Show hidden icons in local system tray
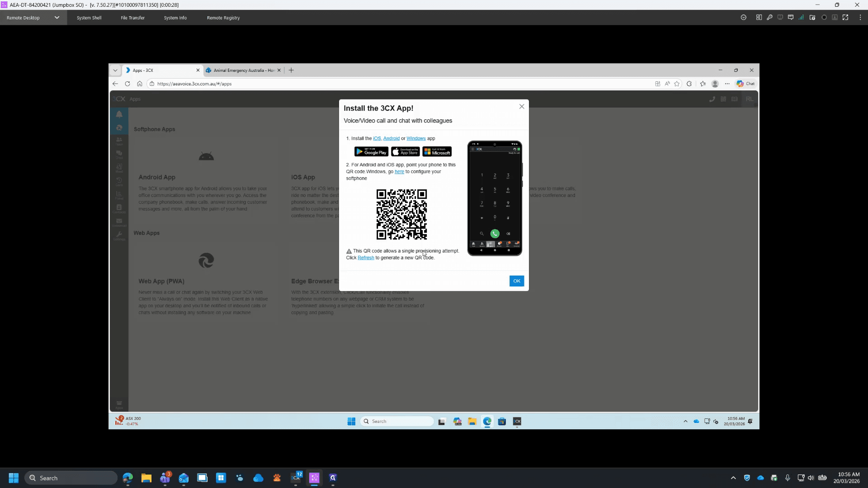This screenshot has height=488, width=868. click(733, 478)
